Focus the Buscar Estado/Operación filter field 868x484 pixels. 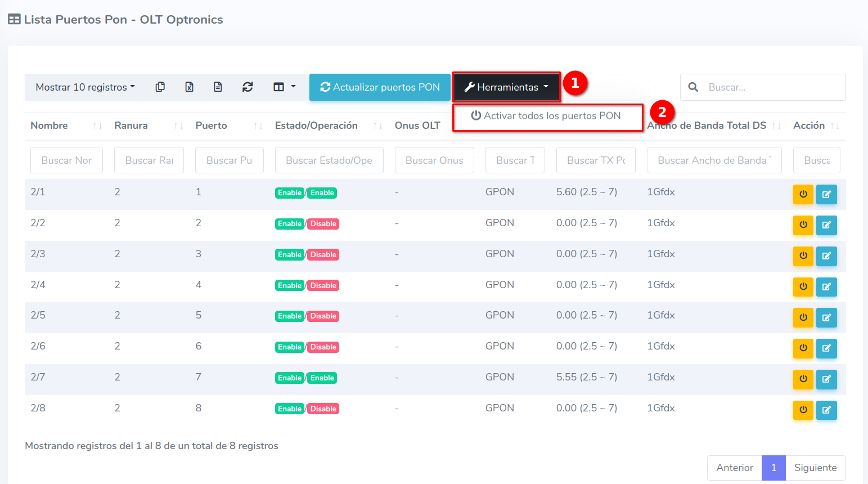tap(329, 160)
